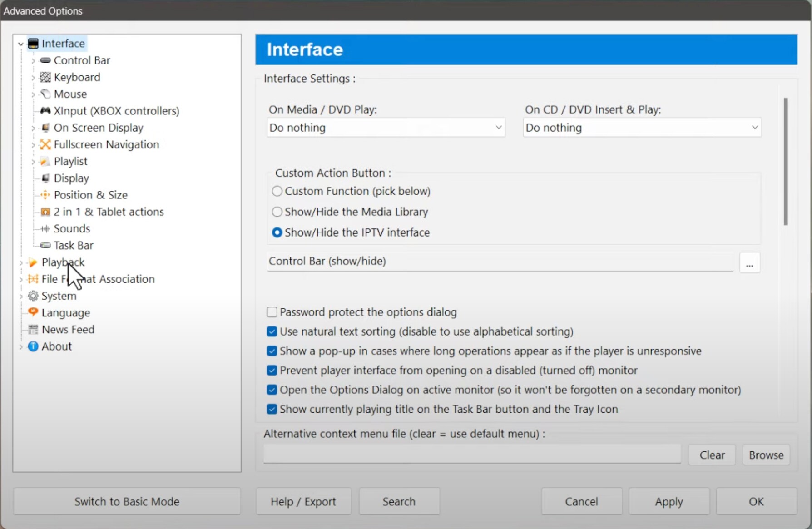
Task: Expand the Playback tree node
Action: pyautogui.click(x=20, y=263)
